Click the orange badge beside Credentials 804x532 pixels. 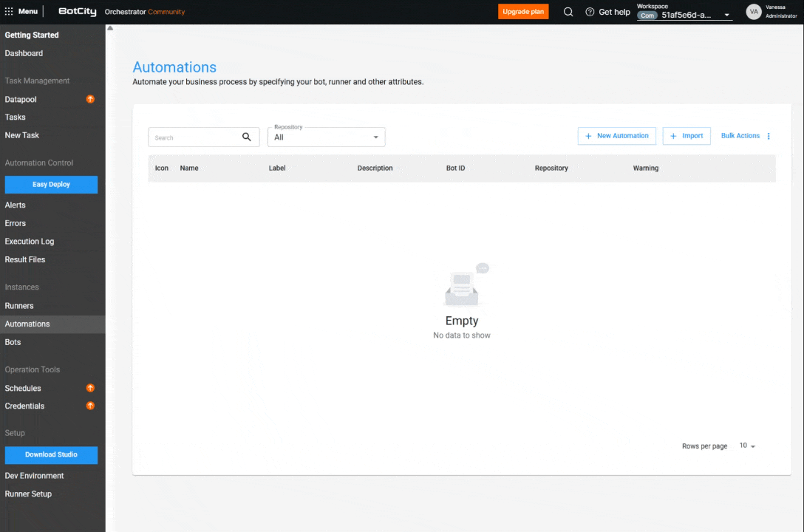pyautogui.click(x=90, y=406)
